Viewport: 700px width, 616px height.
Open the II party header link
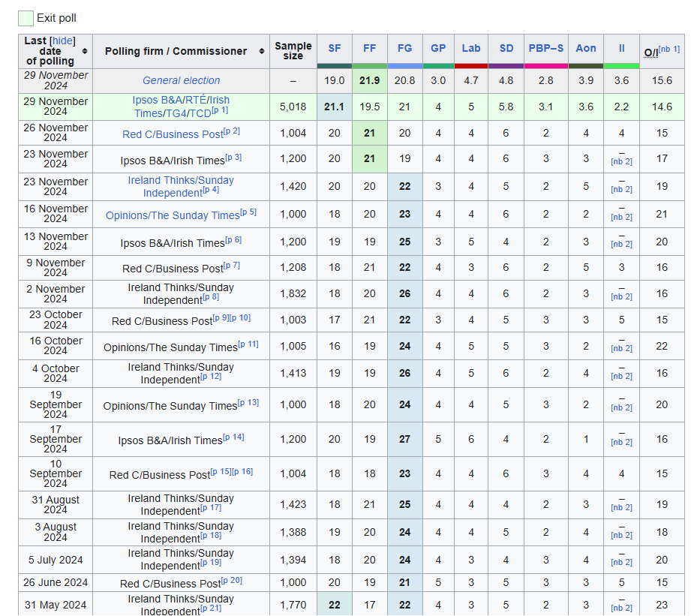(x=621, y=48)
